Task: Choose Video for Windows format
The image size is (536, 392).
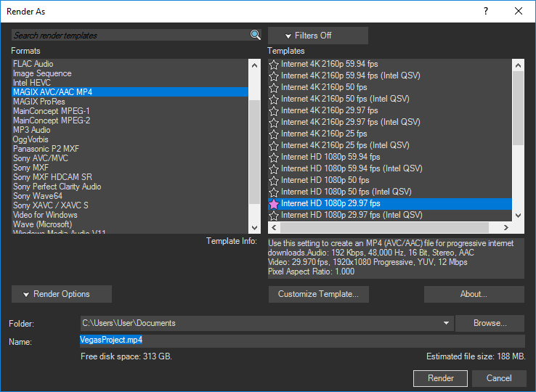Action: (130, 215)
